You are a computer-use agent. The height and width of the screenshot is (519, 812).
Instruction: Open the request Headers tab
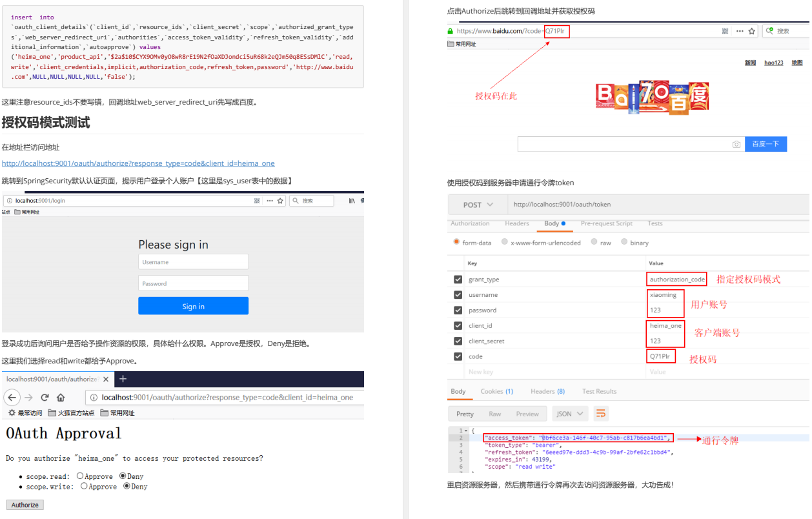tap(517, 223)
